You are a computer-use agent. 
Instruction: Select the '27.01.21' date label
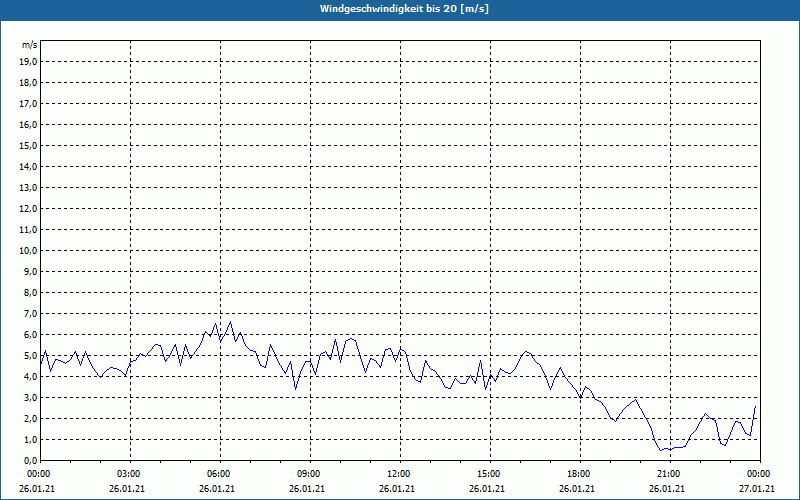(757, 488)
